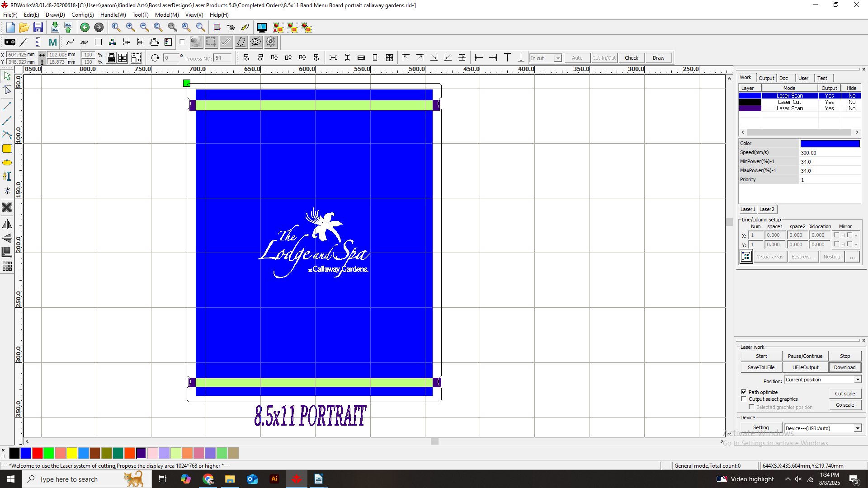Click the Zoom In magnifier with plus
The width and height of the screenshot is (868, 488).
click(130, 28)
